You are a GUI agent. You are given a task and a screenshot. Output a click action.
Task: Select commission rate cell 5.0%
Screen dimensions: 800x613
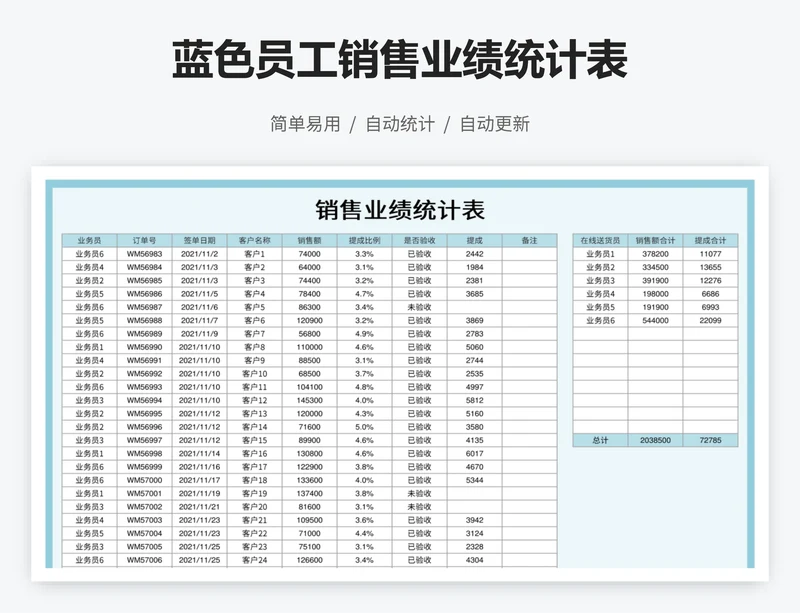[x=364, y=427]
